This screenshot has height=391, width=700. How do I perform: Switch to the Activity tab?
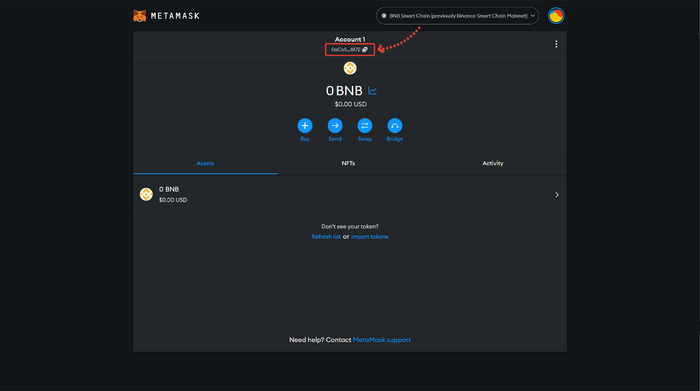(493, 163)
